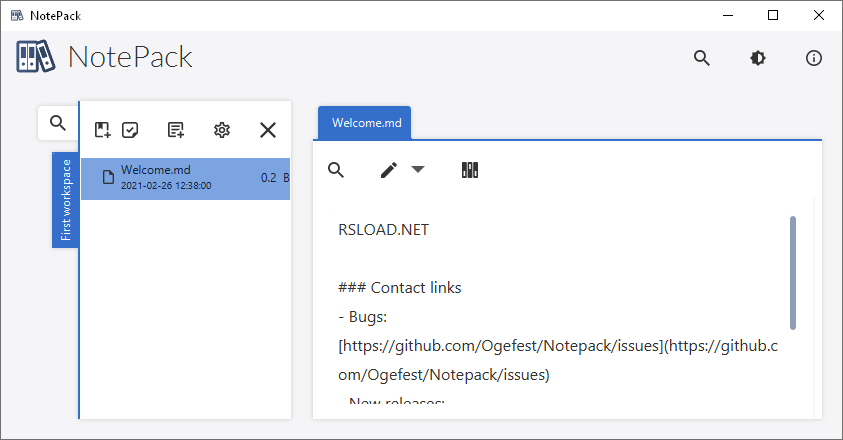Click the add text list icon

[x=176, y=130]
